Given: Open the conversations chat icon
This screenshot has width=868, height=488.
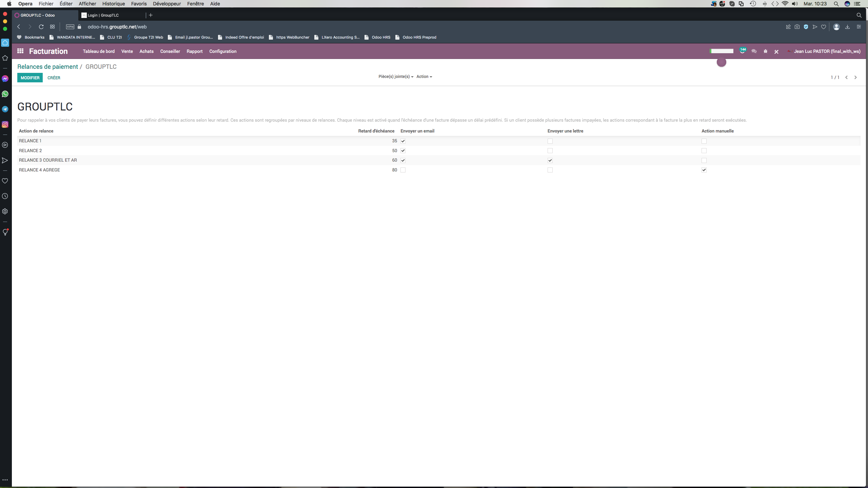Looking at the screenshot, I should coord(754,52).
